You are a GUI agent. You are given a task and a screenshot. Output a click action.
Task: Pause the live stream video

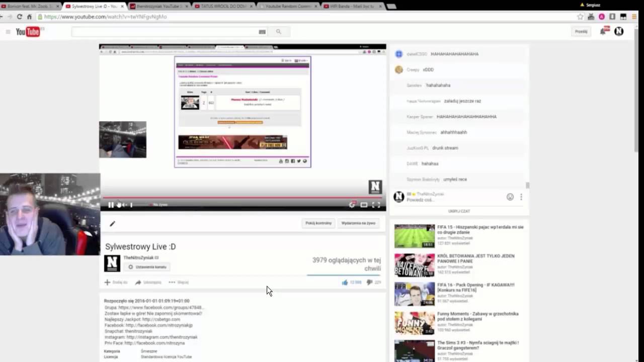pos(111,205)
